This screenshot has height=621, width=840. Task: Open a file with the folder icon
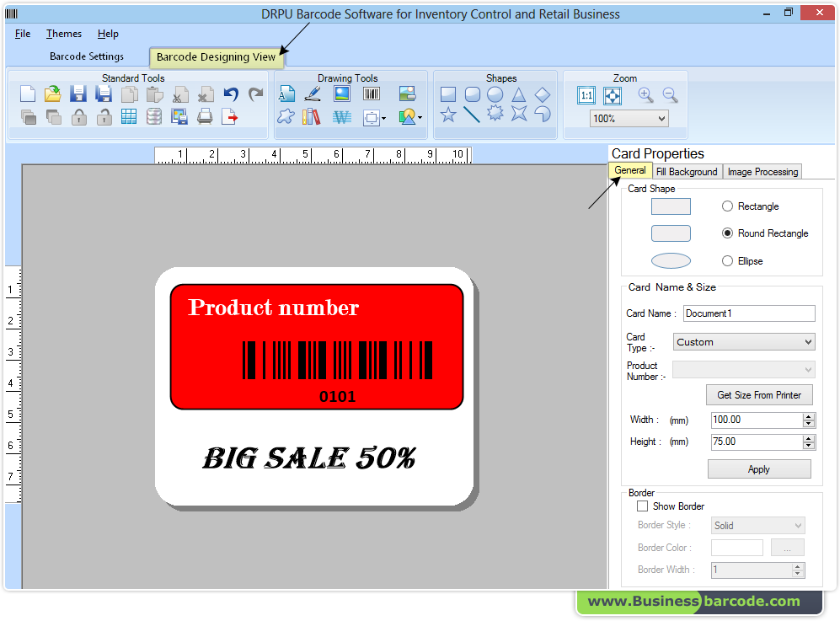tap(52, 94)
